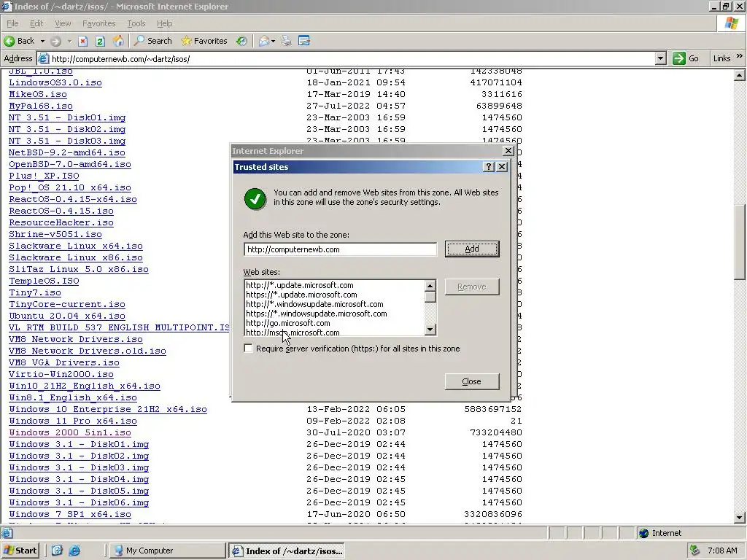Click the Web sites list scrollbar thumb
The height and width of the screenshot is (560, 747).
pos(430,297)
